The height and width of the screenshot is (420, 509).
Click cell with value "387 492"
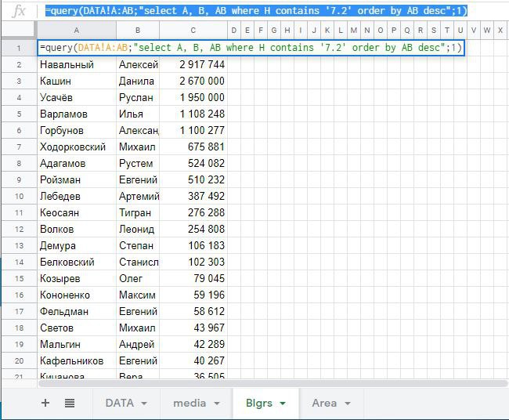point(193,196)
